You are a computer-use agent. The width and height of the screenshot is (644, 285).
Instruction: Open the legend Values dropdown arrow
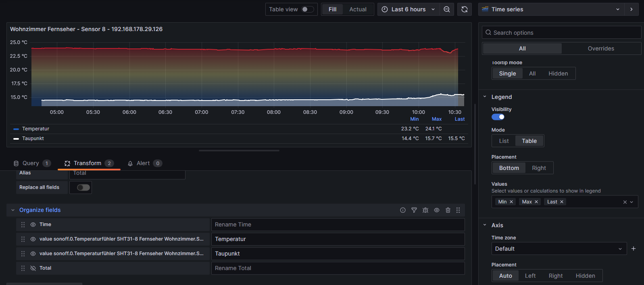pyautogui.click(x=631, y=202)
